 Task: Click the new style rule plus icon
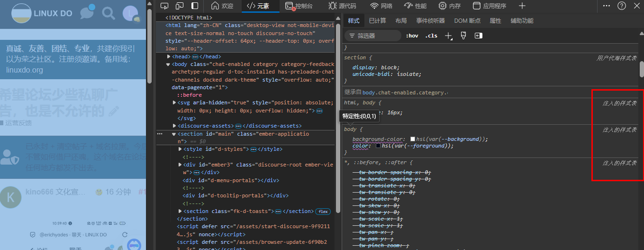click(x=448, y=36)
